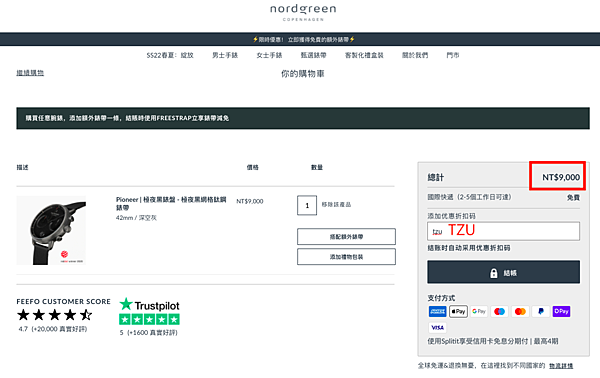Click the 移除該產品 link
Viewport: 600px width, 378px height.
336,205
